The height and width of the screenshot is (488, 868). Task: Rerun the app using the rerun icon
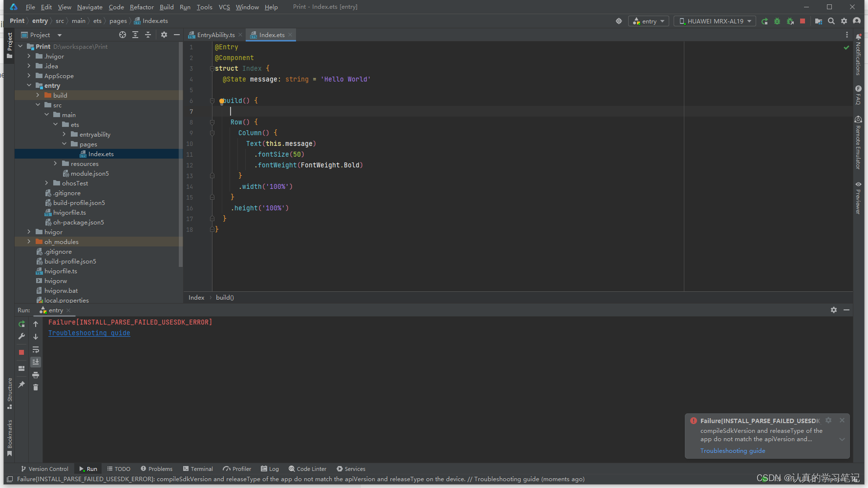coord(21,324)
